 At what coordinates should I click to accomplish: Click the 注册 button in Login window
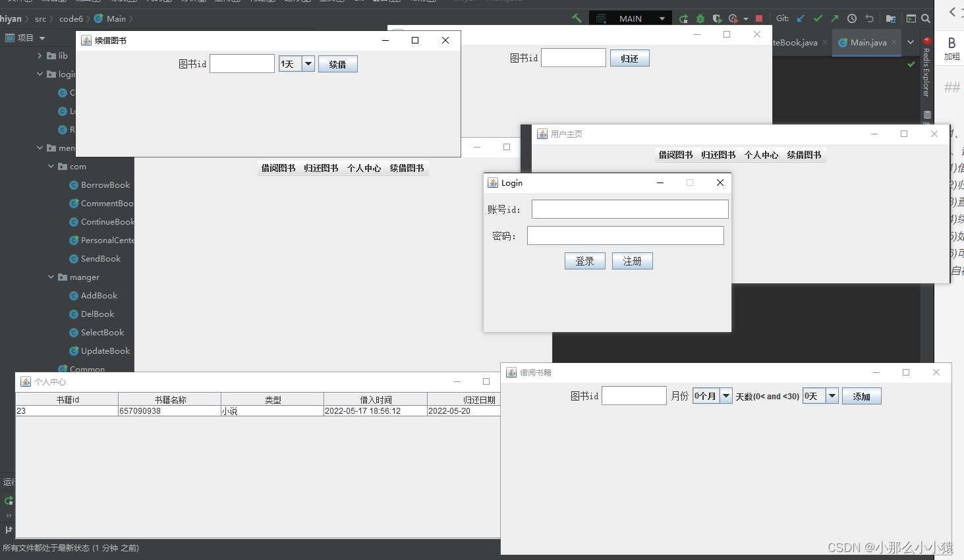[633, 261]
